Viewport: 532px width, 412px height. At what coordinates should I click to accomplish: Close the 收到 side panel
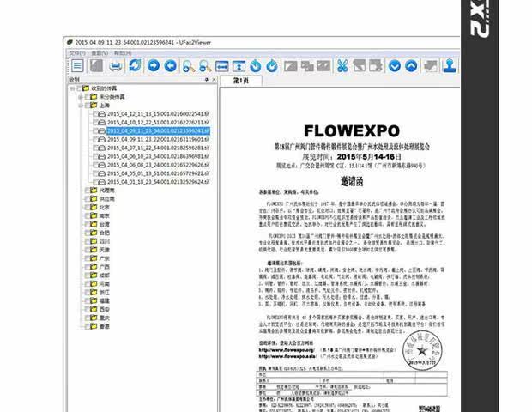pyautogui.click(x=214, y=80)
